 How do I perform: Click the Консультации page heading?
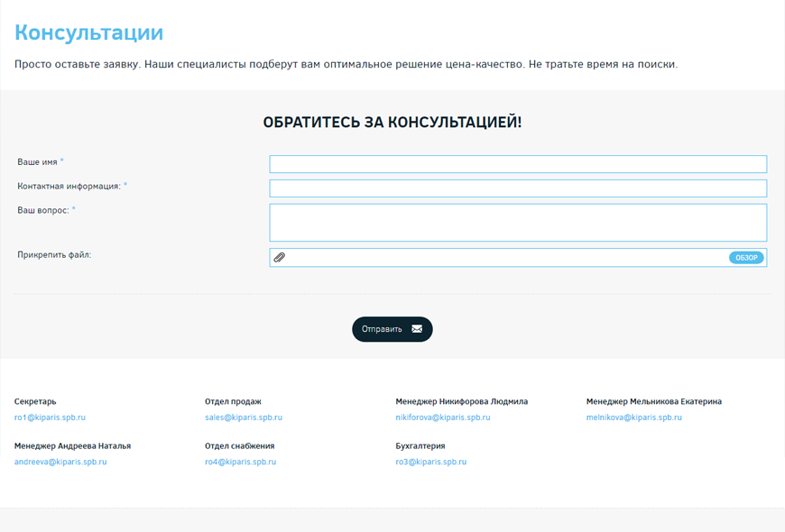(88, 32)
